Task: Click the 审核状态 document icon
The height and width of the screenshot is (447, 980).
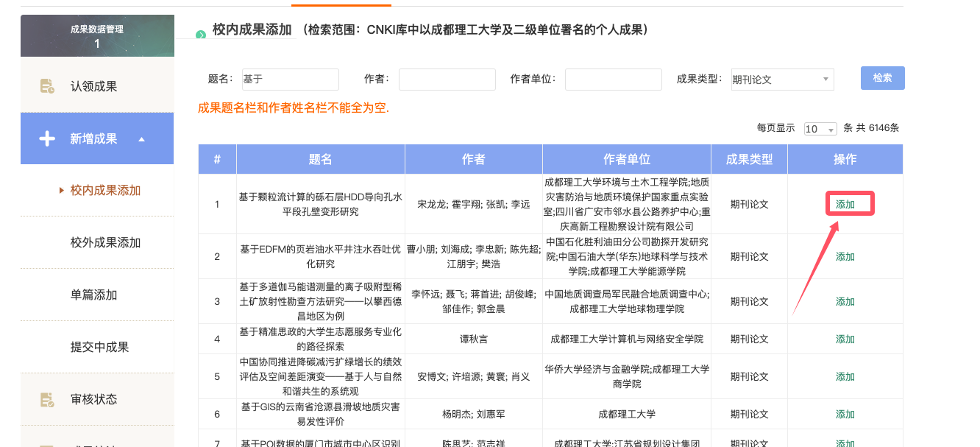Action: pyautogui.click(x=47, y=399)
